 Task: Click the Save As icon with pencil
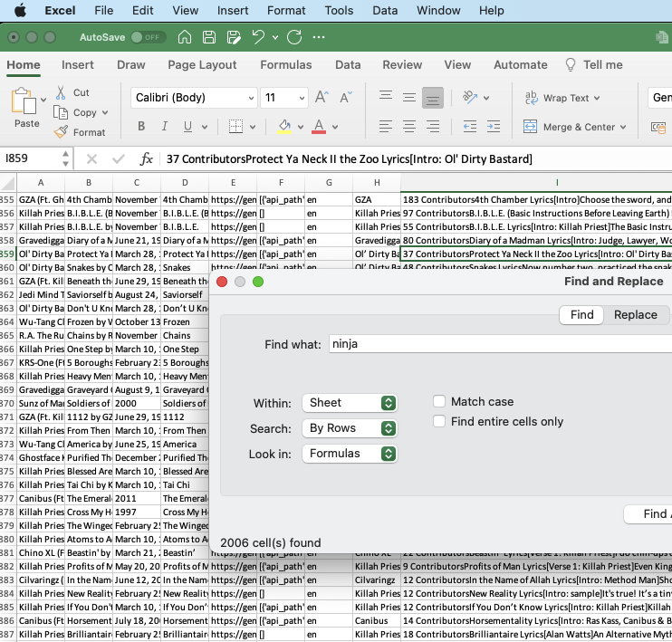(x=234, y=37)
